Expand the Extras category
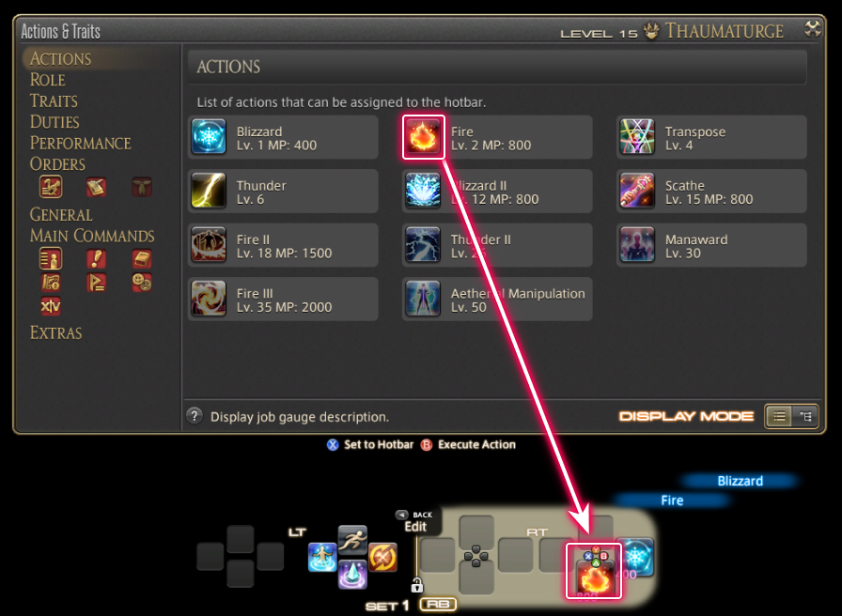The width and height of the screenshot is (842, 616). pyautogui.click(x=55, y=332)
